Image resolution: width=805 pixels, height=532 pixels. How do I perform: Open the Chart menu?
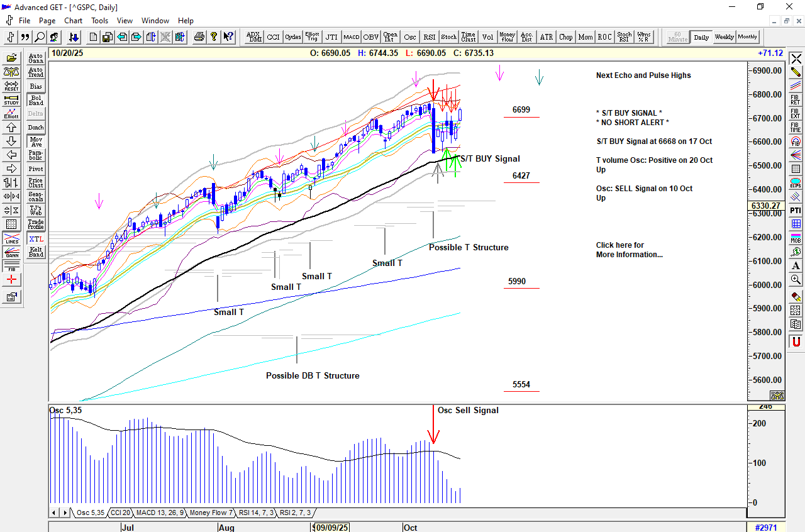coord(73,21)
